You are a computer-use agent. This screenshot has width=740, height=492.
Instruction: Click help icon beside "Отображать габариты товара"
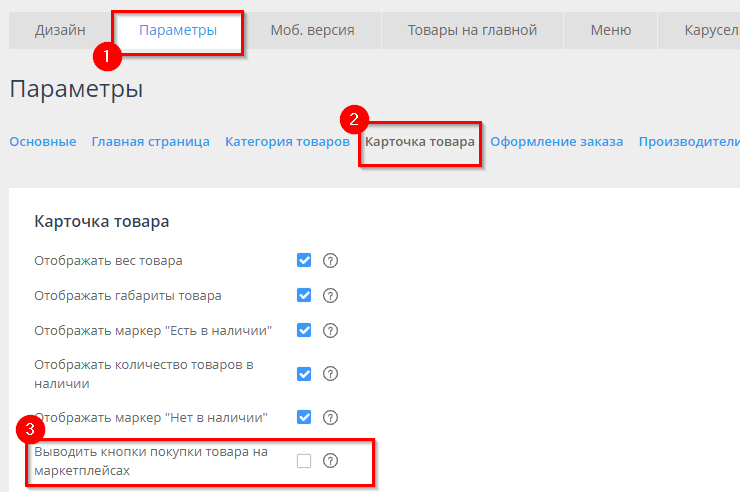click(x=331, y=295)
